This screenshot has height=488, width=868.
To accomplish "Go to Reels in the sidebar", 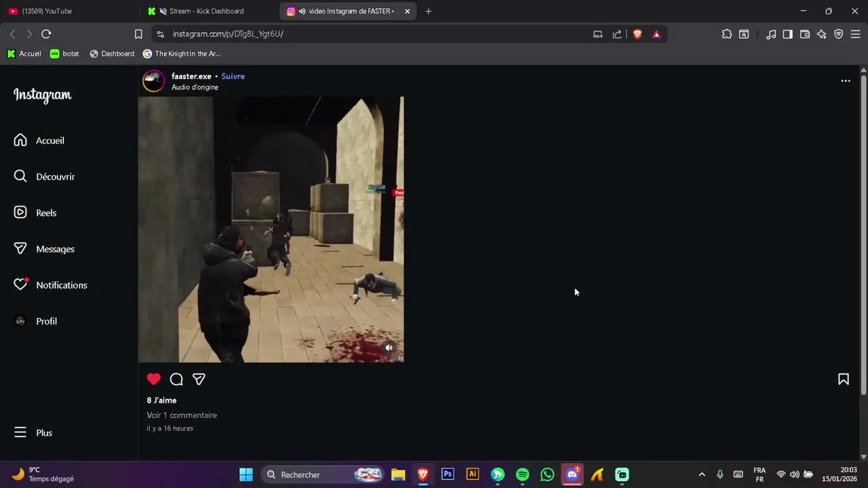I will click(x=35, y=213).
